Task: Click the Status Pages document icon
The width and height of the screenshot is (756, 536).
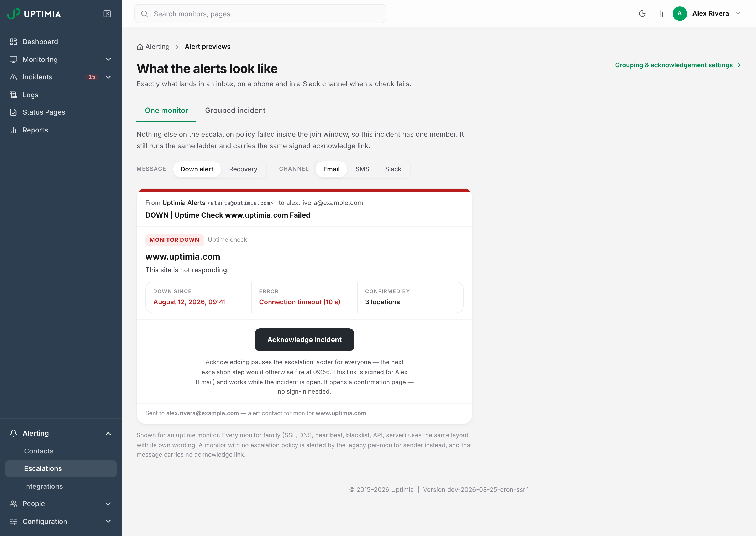Action: [x=13, y=112]
